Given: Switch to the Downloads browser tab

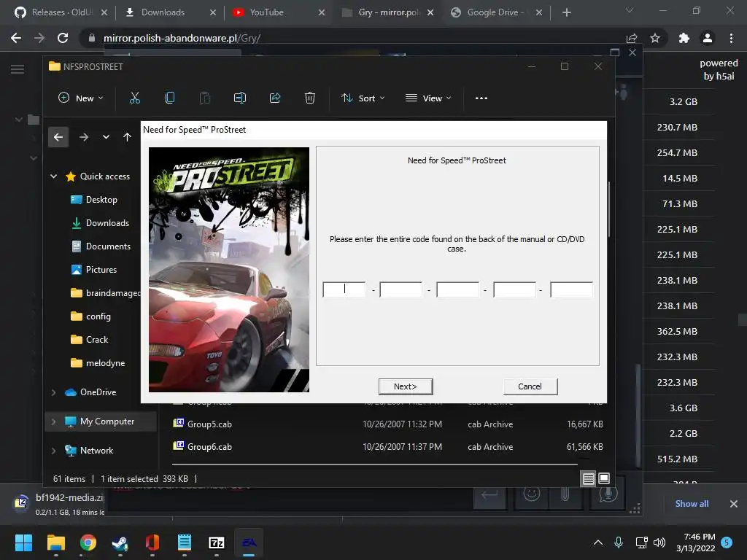Looking at the screenshot, I should click(169, 12).
